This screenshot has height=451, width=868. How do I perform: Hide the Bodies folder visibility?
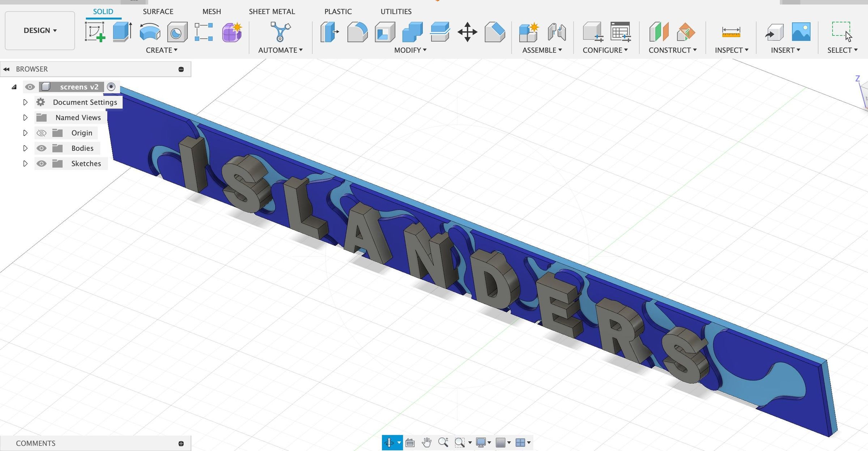pos(42,148)
